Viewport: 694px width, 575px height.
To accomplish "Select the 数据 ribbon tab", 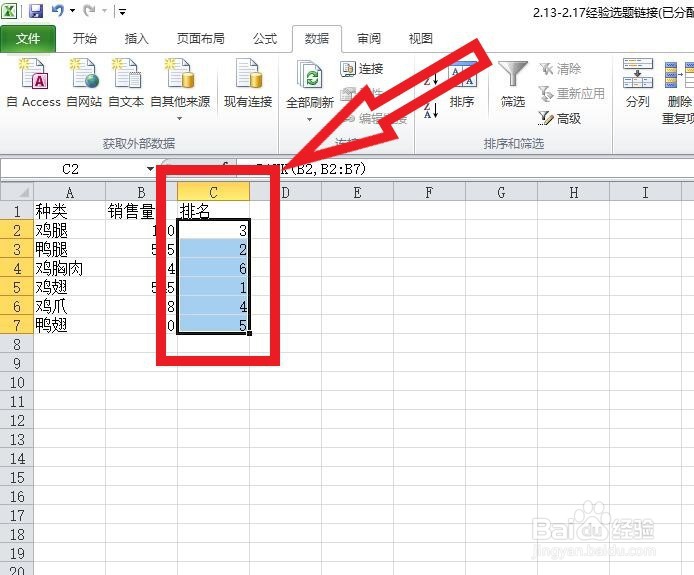I will point(316,39).
